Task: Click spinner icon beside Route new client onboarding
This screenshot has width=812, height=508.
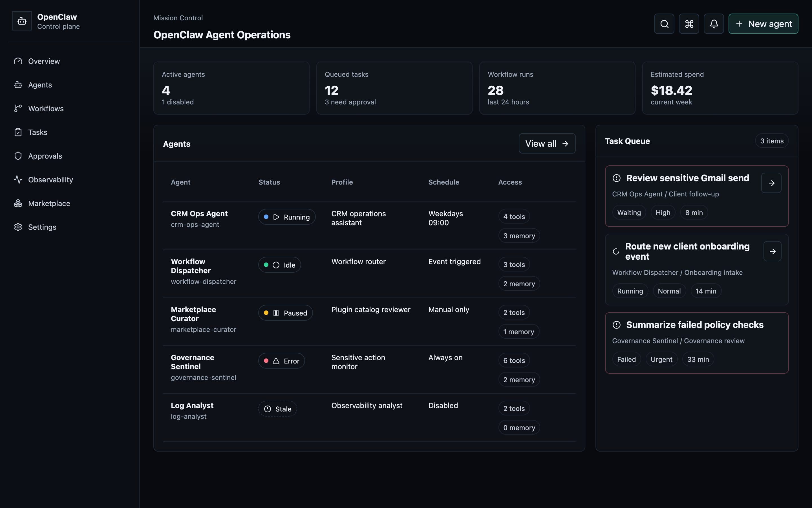Action: click(616, 251)
